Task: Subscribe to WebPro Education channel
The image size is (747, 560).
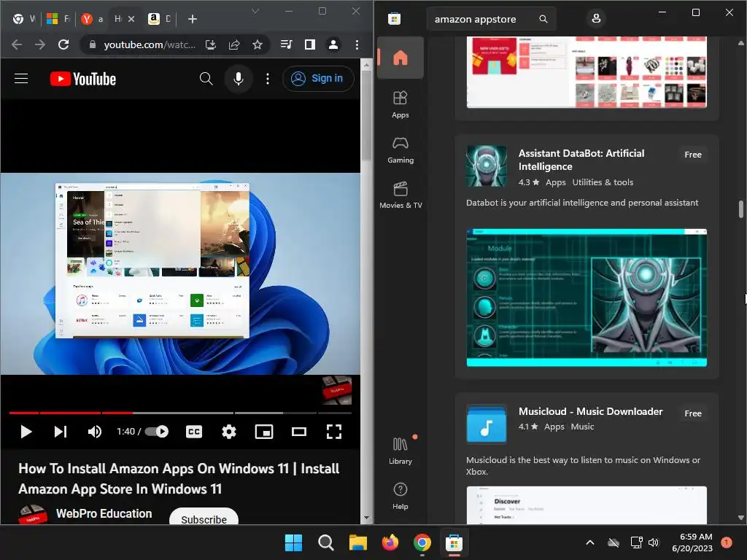Action: click(204, 517)
